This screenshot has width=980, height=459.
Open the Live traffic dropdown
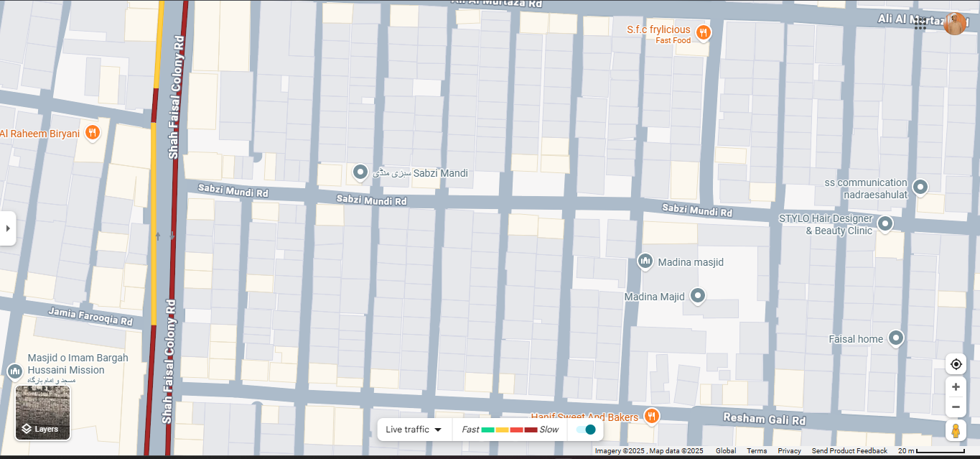[414, 430]
